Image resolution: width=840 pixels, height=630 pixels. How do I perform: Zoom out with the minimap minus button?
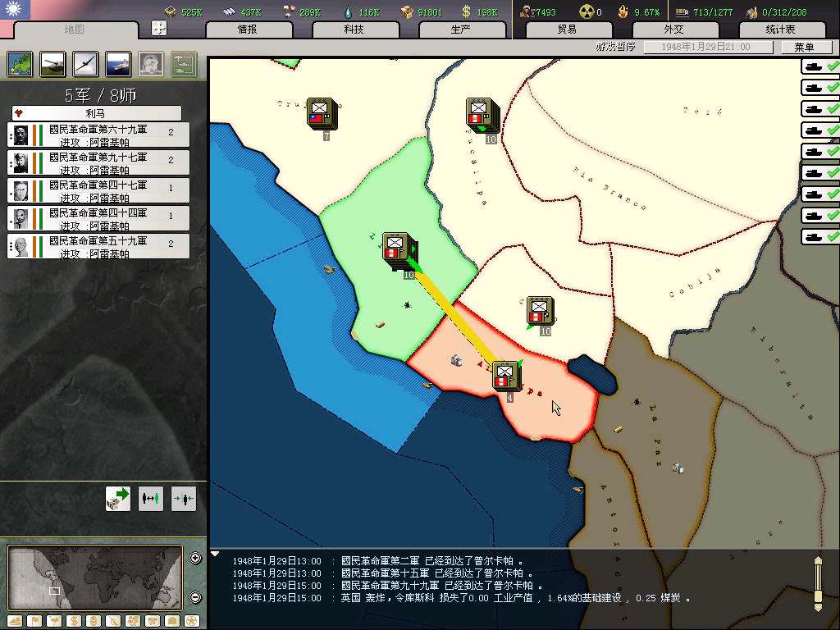pos(195,597)
